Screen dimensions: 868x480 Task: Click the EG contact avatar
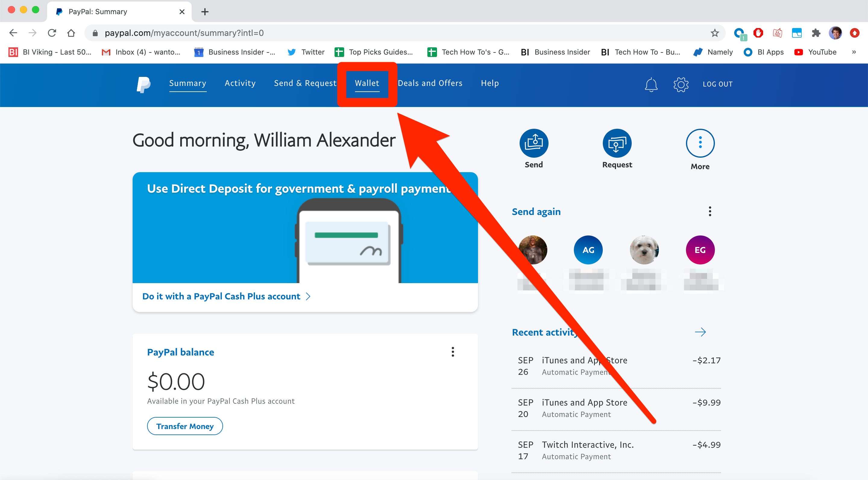click(x=700, y=249)
